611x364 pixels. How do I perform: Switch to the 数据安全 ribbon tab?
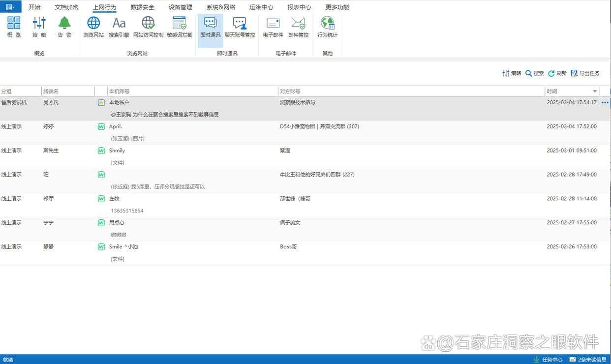pos(142,7)
